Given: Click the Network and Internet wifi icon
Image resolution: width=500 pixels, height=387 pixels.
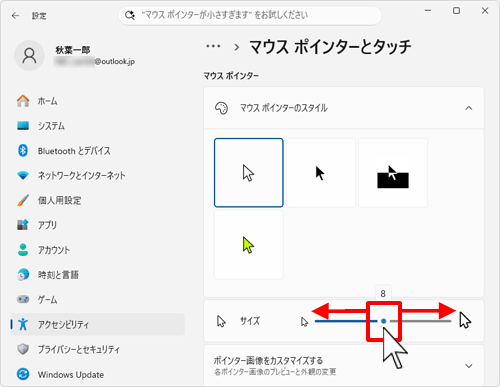Looking at the screenshot, I should tap(23, 175).
